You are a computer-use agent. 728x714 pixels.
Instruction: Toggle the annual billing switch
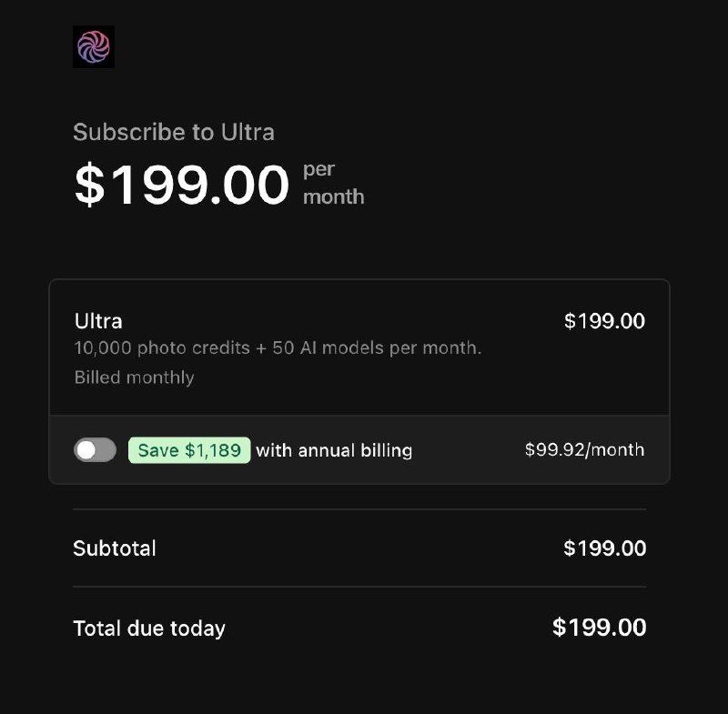pyautogui.click(x=95, y=450)
